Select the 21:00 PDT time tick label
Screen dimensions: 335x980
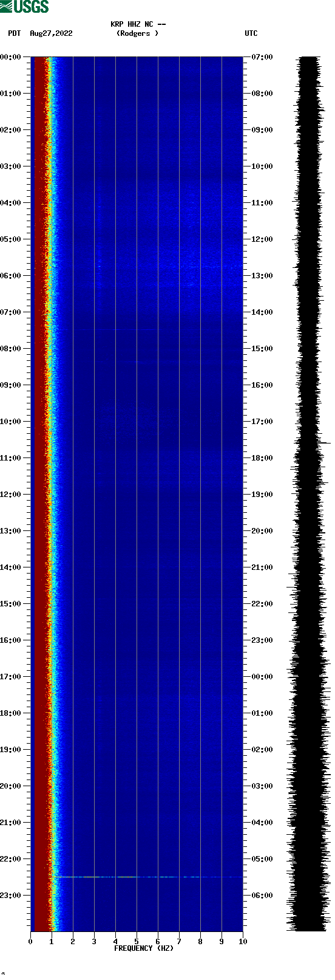coord(10,823)
